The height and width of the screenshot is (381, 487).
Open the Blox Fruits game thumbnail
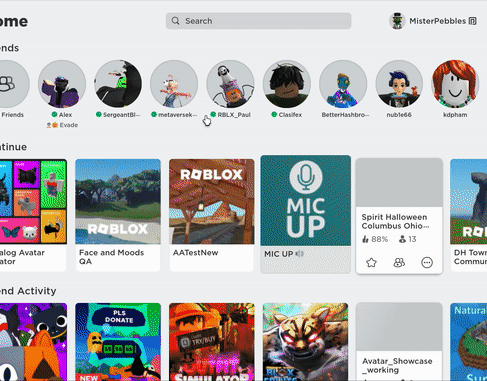[x=306, y=342]
